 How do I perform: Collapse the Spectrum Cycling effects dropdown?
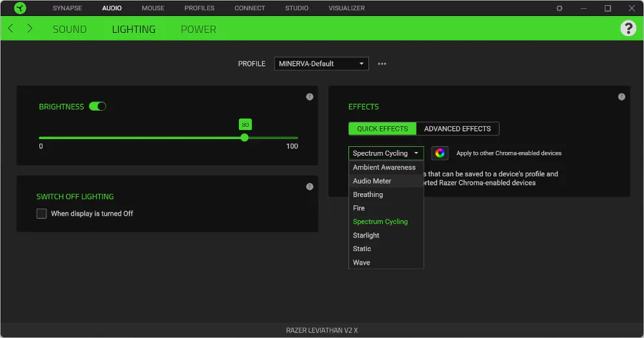(386, 153)
